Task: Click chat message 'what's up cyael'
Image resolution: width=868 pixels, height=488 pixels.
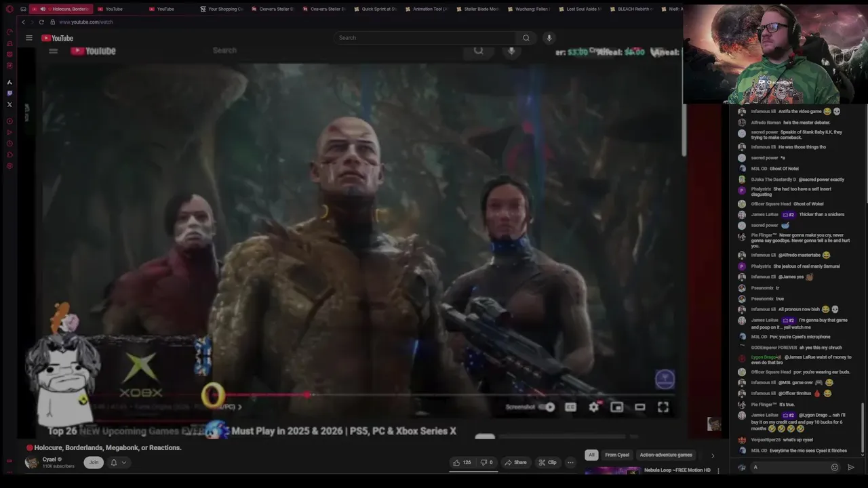Action: [x=798, y=440]
